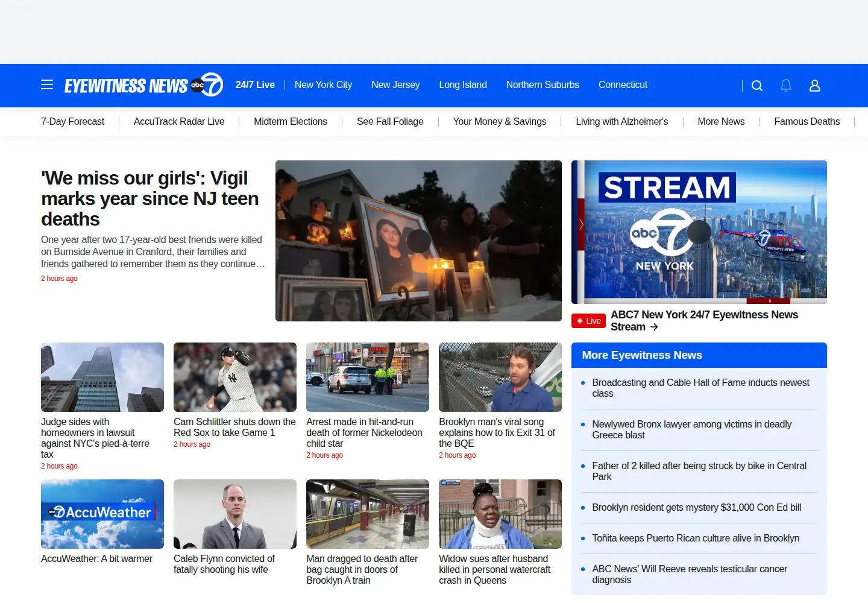
Task: Open 'We miss our girls' vigil headline
Action: click(x=150, y=198)
